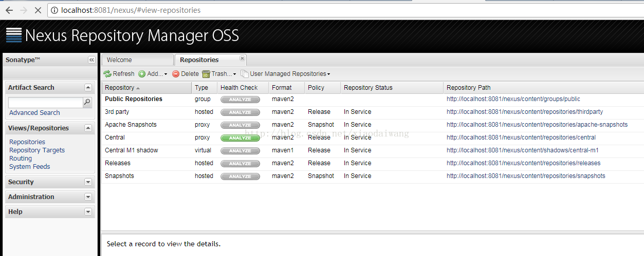Open the apache-snapshots repository path link

point(537,125)
